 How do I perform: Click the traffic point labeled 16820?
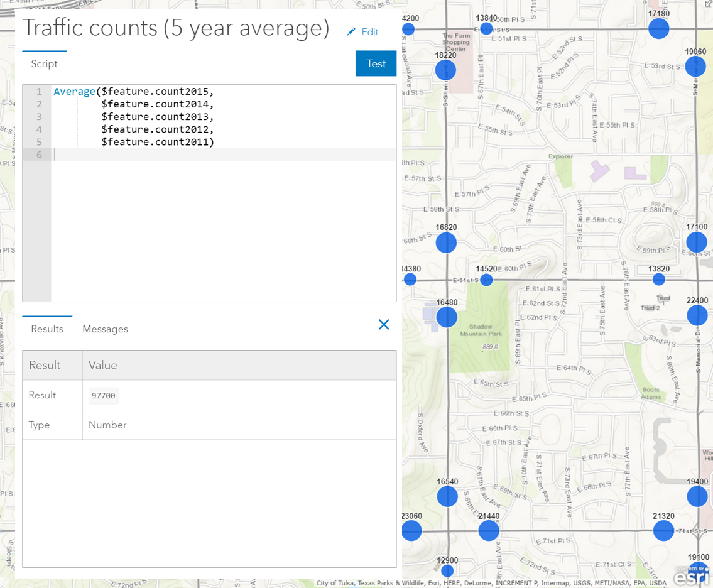coord(446,243)
